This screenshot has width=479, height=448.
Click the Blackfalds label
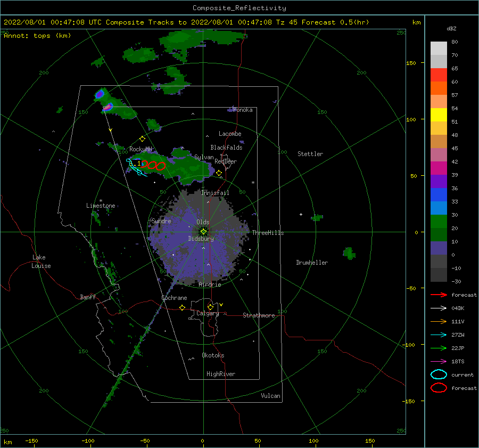click(x=226, y=148)
